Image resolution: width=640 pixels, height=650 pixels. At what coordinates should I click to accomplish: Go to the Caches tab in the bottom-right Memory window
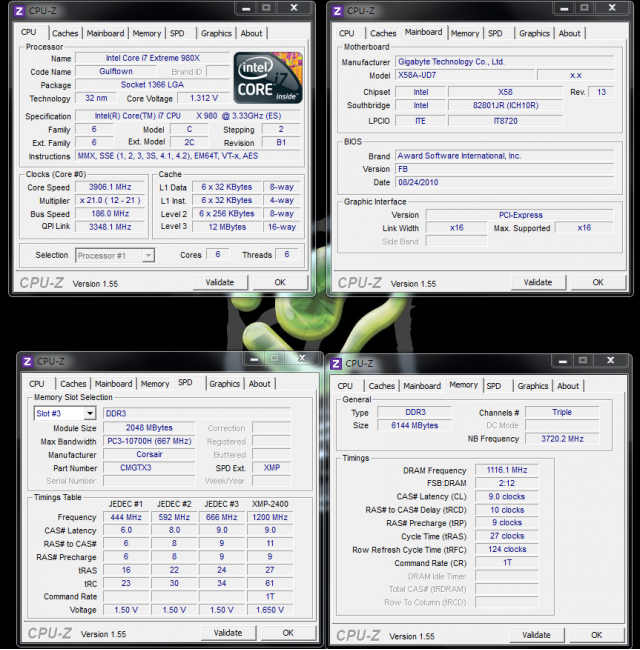point(381,386)
